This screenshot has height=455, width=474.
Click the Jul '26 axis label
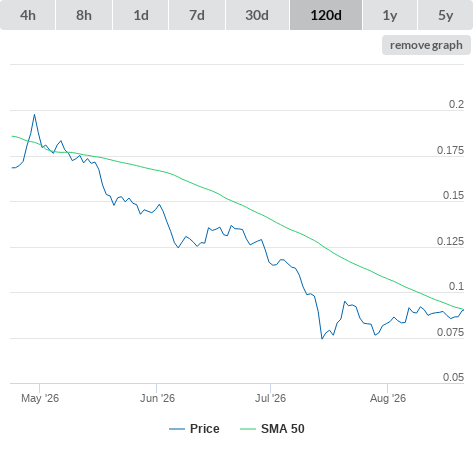pos(270,398)
